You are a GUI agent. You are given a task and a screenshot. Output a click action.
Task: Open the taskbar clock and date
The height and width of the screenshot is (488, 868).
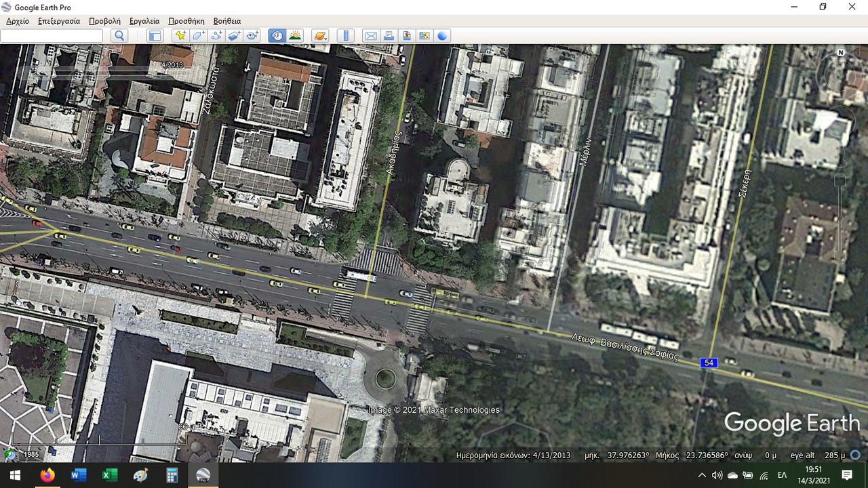(814, 475)
